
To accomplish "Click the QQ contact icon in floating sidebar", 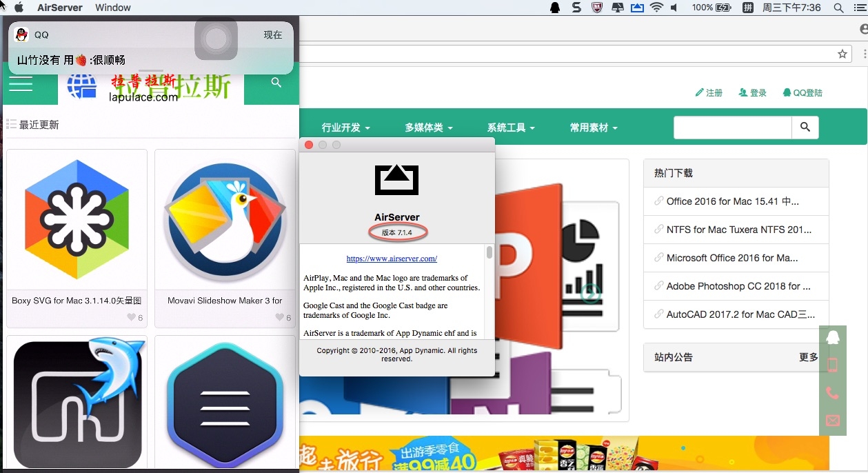I will tap(833, 337).
